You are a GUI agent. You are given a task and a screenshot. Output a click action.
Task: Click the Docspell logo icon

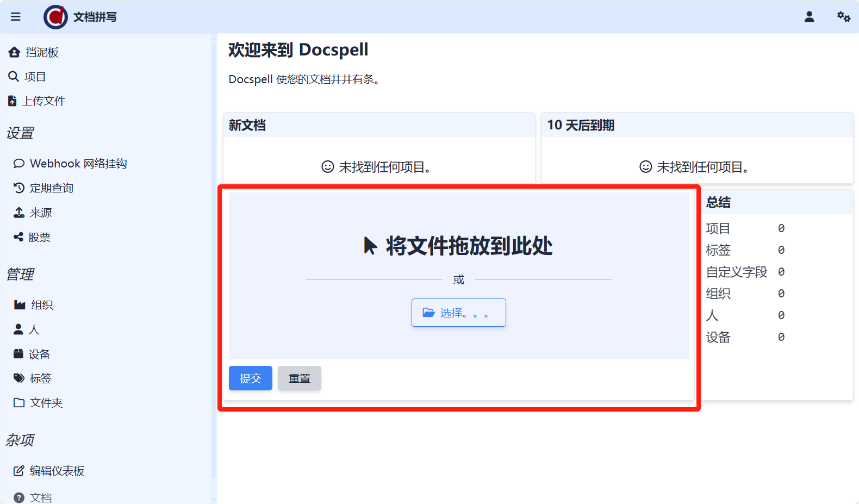pyautogui.click(x=55, y=17)
